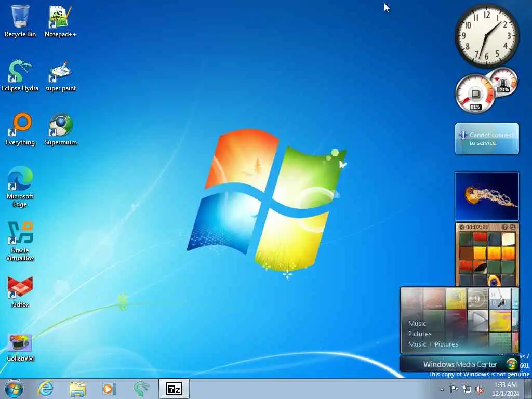Select the super paint shortcut
The image size is (532, 399).
point(60,75)
